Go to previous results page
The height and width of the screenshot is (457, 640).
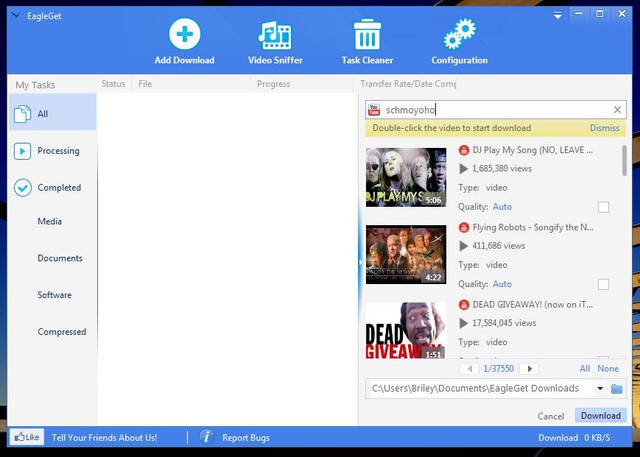[x=470, y=368]
